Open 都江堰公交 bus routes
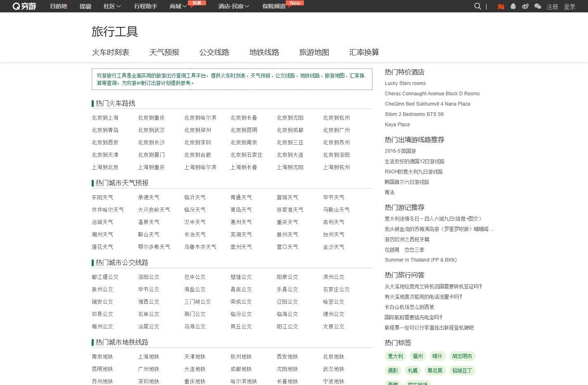The image size is (588, 385). click(105, 277)
